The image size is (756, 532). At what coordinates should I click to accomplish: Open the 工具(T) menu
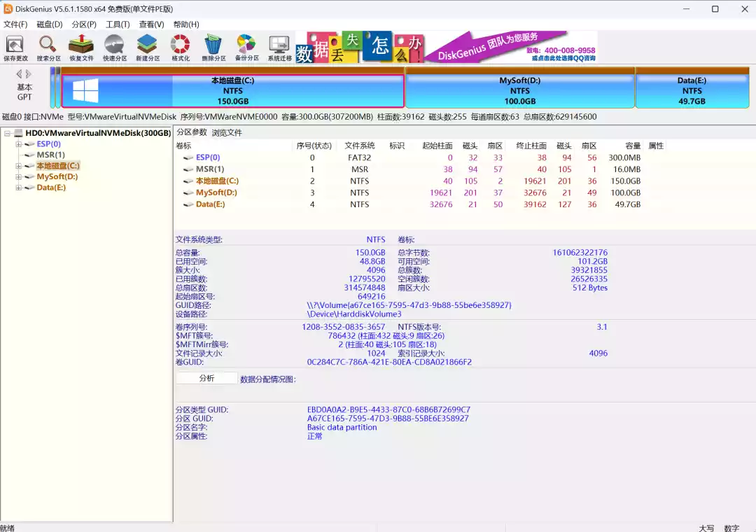pyautogui.click(x=118, y=24)
